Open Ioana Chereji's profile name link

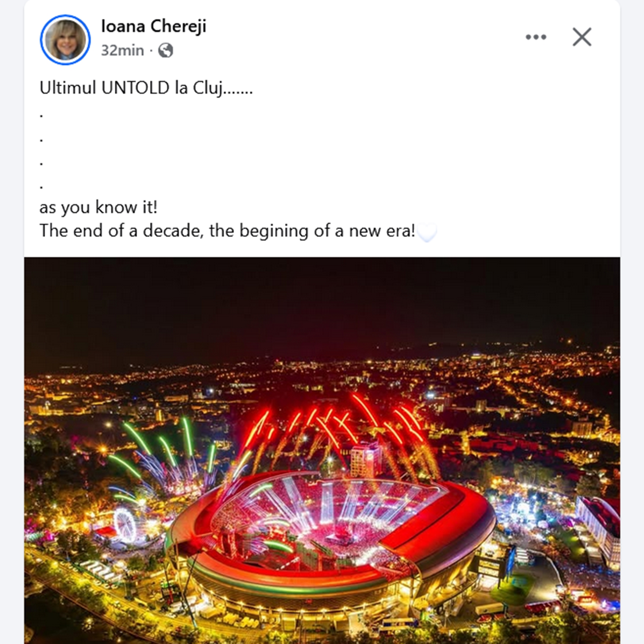tap(154, 27)
